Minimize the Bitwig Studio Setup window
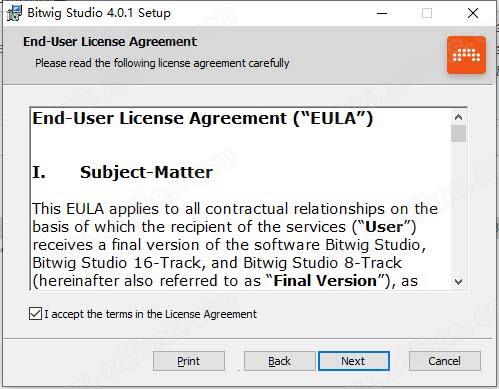The width and height of the screenshot is (499, 389). point(382,13)
